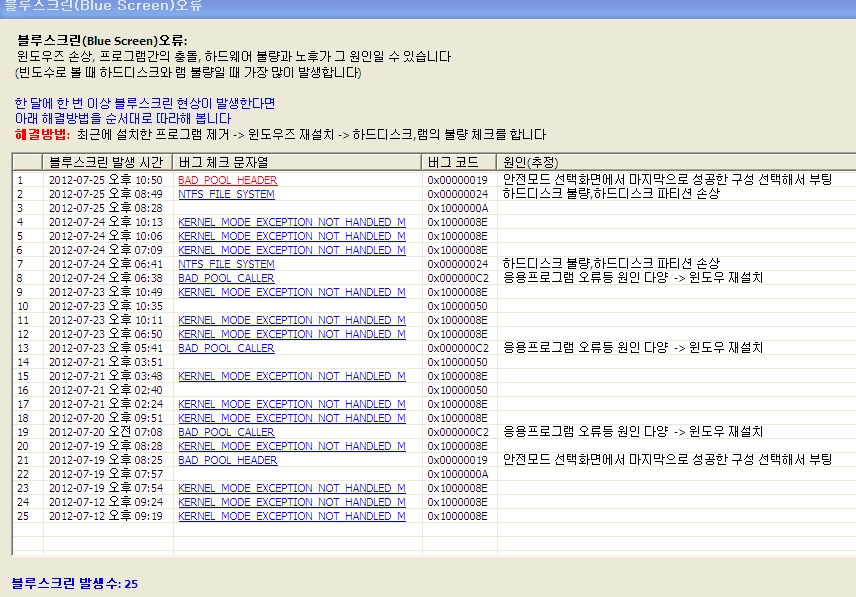Click the 버그 코드 column header
Screen dimensions: 856x597
459,162
